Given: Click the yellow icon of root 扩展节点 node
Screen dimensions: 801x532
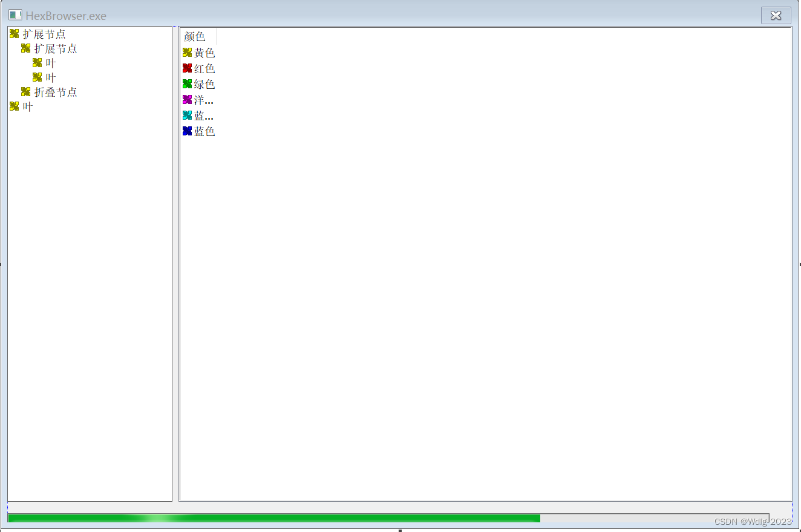Looking at the screenshot, I should (x=15, y=34).
